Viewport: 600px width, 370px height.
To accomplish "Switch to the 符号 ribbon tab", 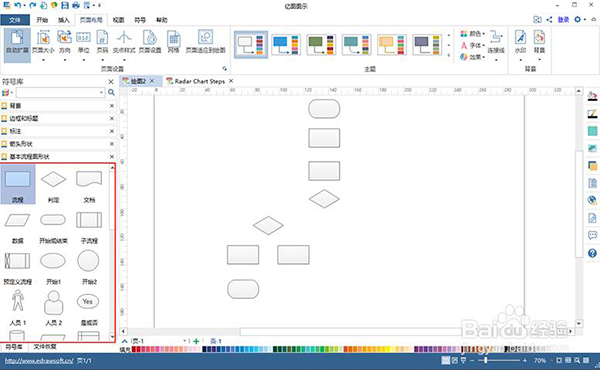I will pyautogui.click(x=140, y=20).
